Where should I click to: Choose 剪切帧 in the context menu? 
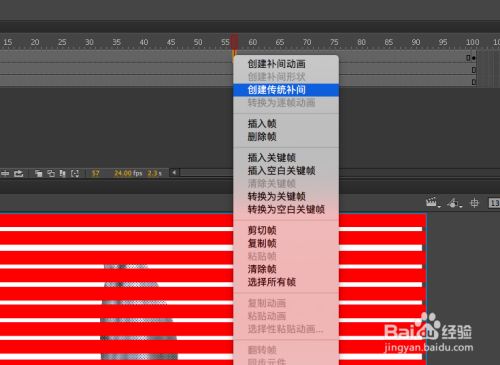286,230
